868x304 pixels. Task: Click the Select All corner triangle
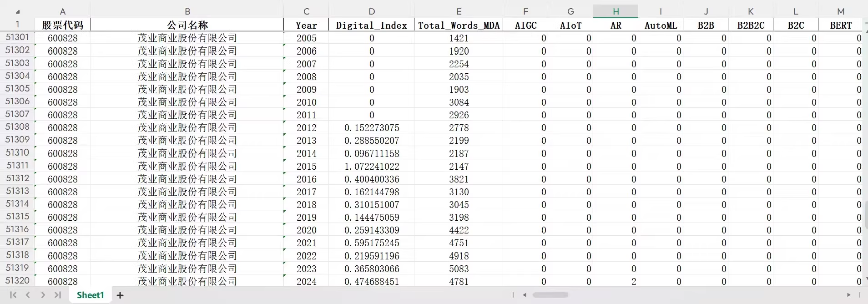(x=17, y=11)
